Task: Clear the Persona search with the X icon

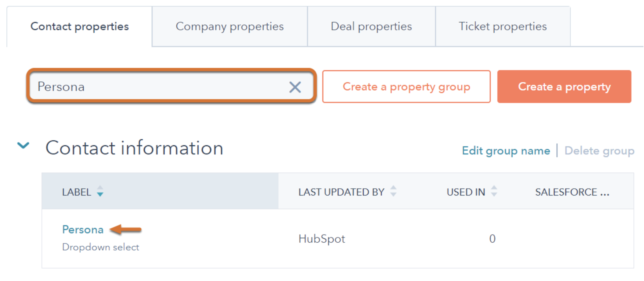Action: (295, 87)
